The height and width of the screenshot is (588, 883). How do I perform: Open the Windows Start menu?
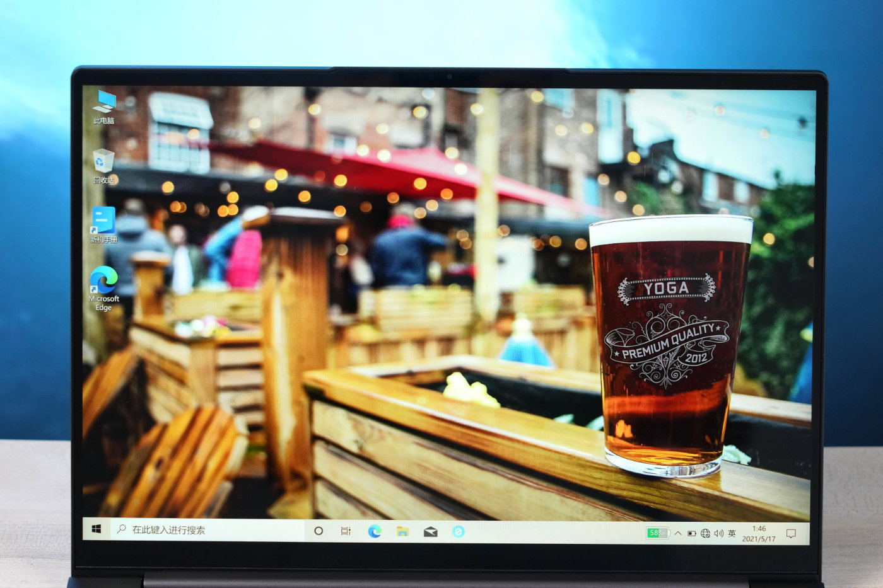96,529
